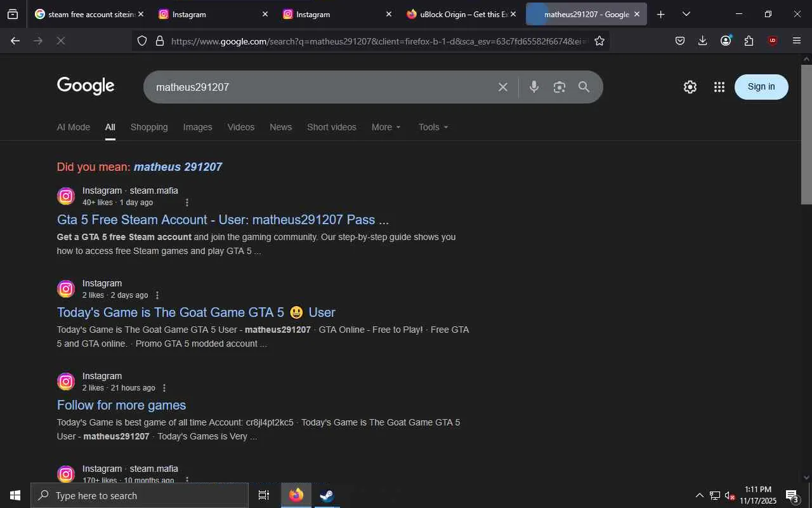812x508 pixels.
Task: Open the taskbar clock and date
Action: (x=758, y=495)
